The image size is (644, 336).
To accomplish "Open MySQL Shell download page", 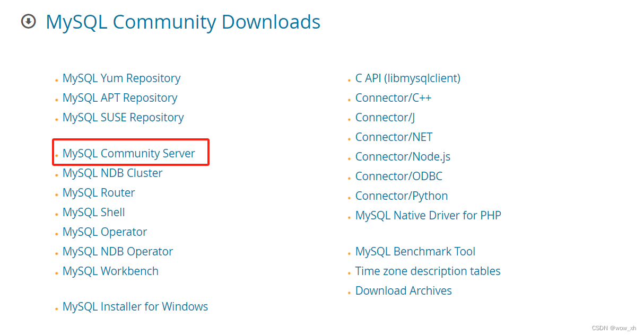I will (94, 213).
